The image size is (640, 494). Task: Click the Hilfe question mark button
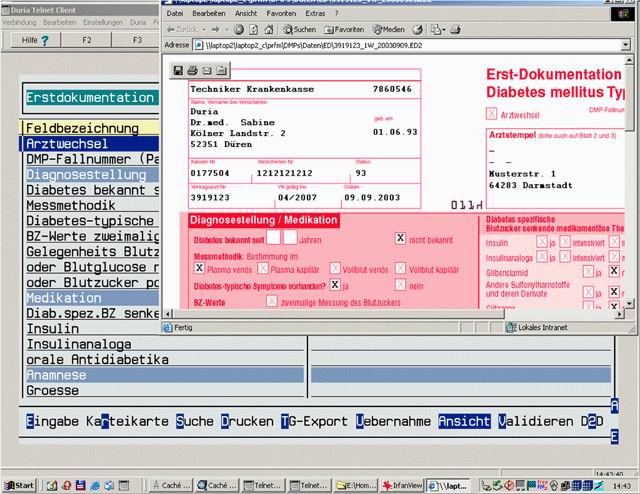36,41
